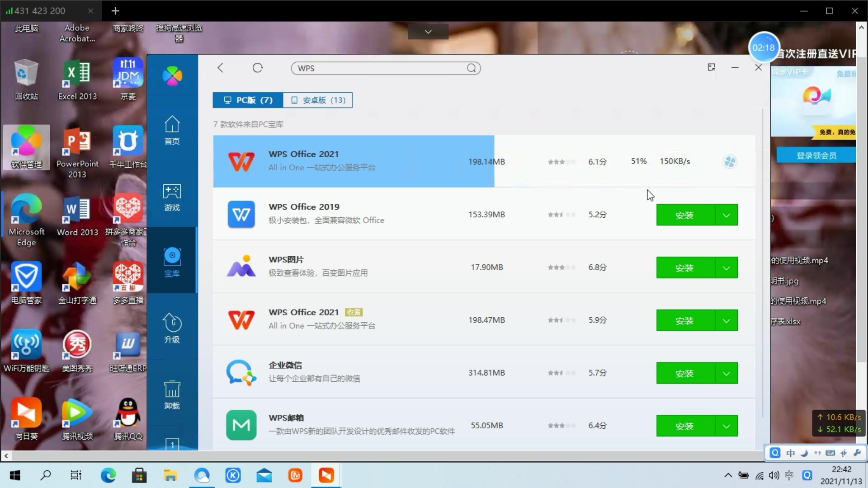Toggle fullscreen view icon in toolbar
This screenshot has width=868, height=488.
[x=711, y=67]
